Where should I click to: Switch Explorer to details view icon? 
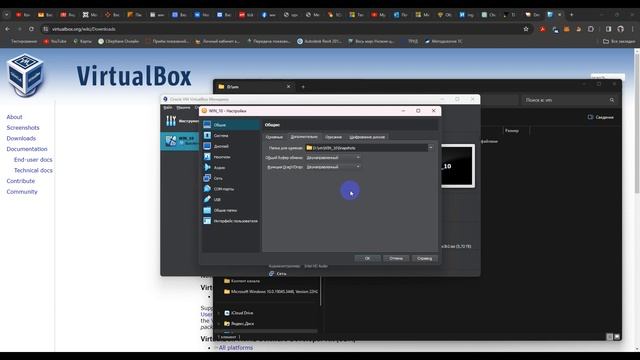[x=609, y=337]
